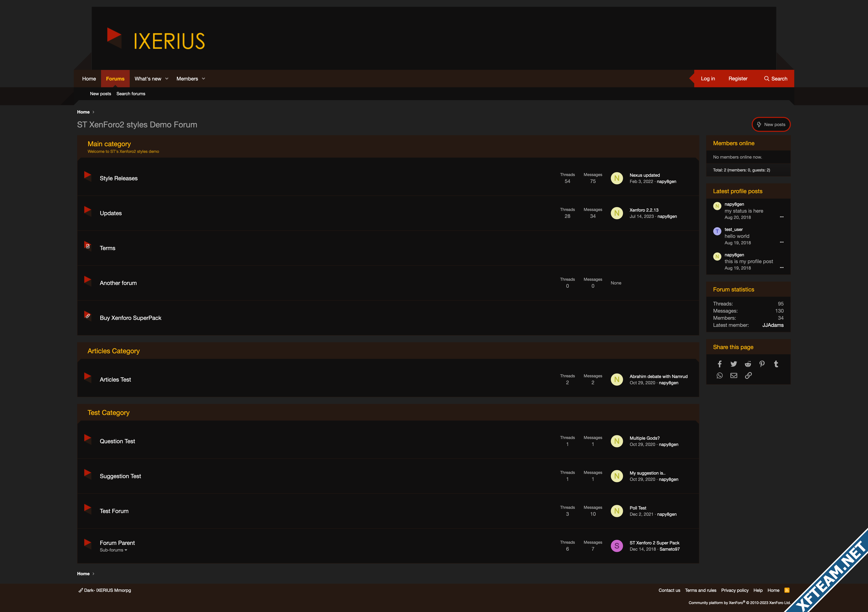
Task: Click the Log in link
Action: pyautogui.click(x=708, y=79)
